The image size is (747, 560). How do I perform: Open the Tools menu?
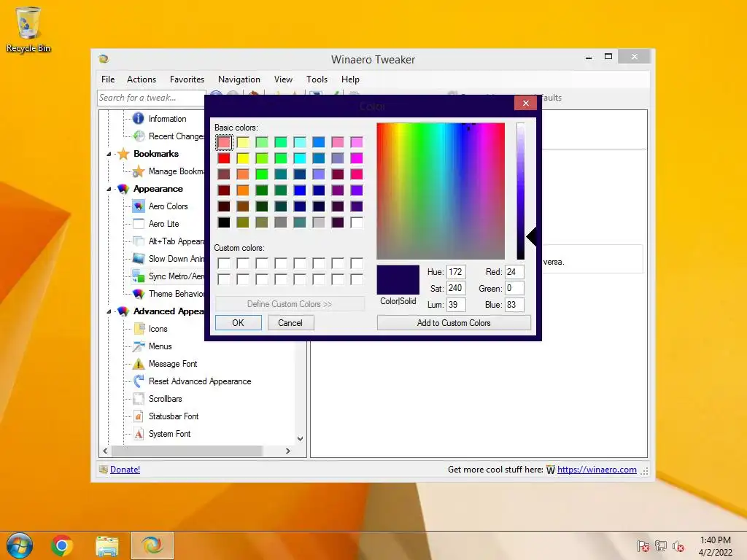point(317,79)
